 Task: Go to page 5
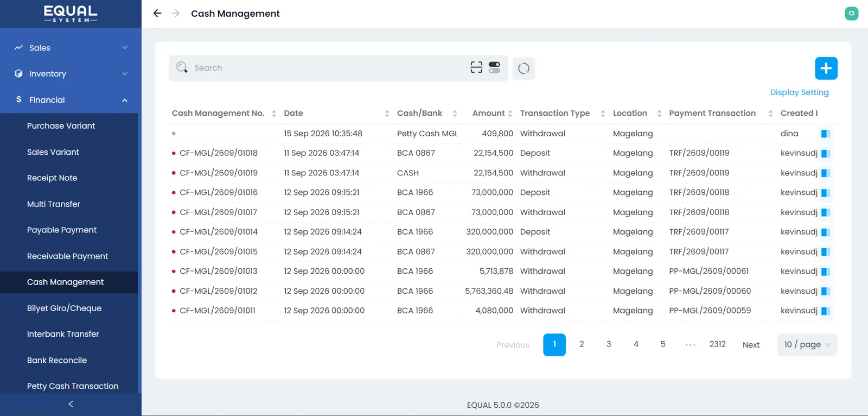coord(663,344)
